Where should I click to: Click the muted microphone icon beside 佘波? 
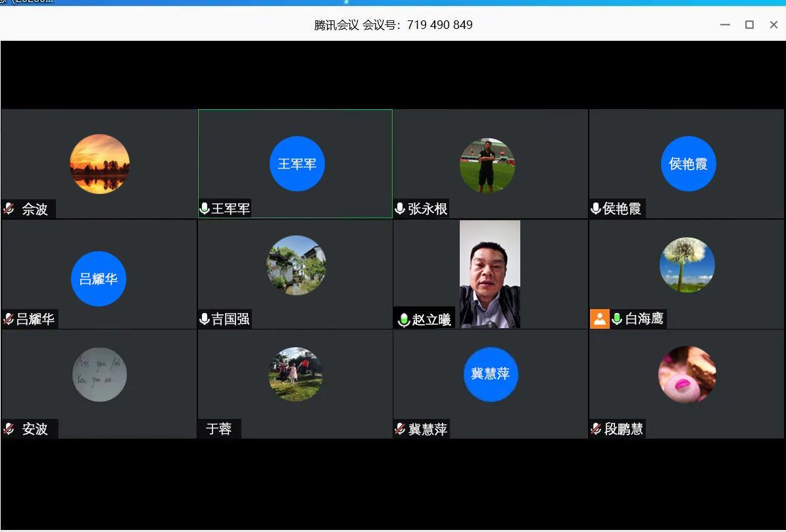(x=8, y=208)
